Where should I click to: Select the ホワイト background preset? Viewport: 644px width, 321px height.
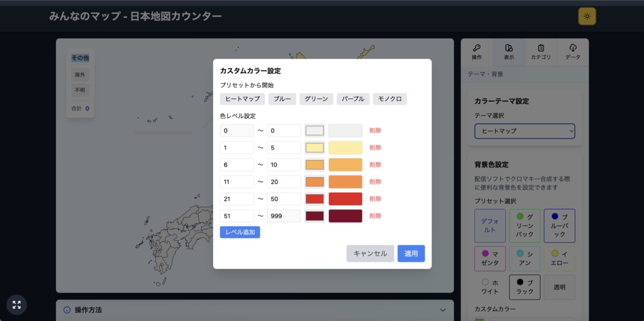[x=489, y=287]
